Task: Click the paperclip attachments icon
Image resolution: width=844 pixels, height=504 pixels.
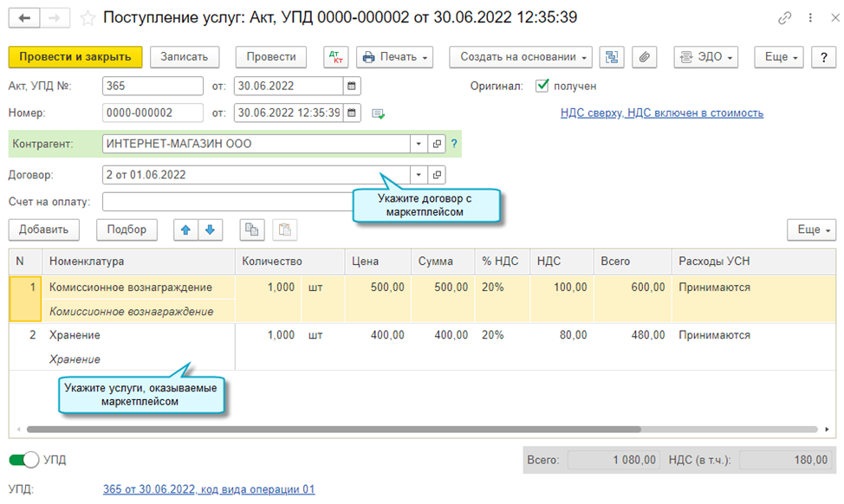Action: tap(644, 57)
